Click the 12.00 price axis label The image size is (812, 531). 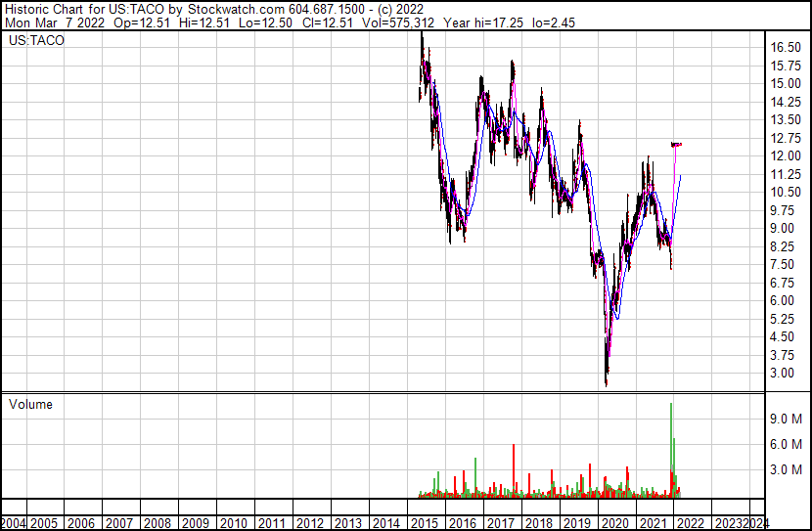coord(786,156)
